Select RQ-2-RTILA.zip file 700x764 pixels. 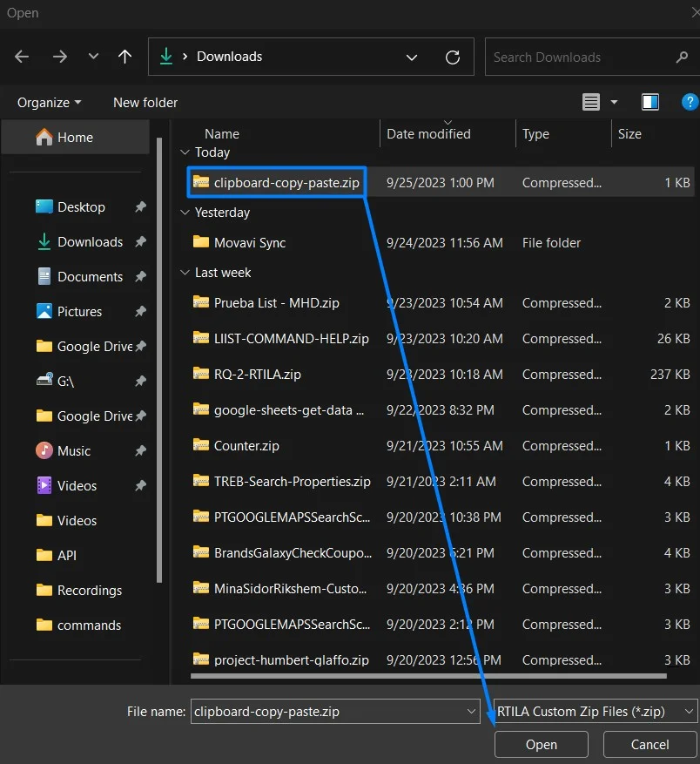tap(257, 375)
